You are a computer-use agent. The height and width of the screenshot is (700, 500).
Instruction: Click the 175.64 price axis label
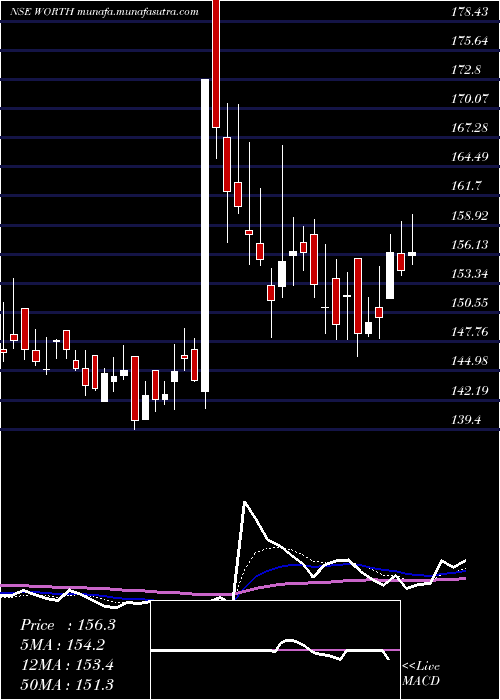click(469, 41)
